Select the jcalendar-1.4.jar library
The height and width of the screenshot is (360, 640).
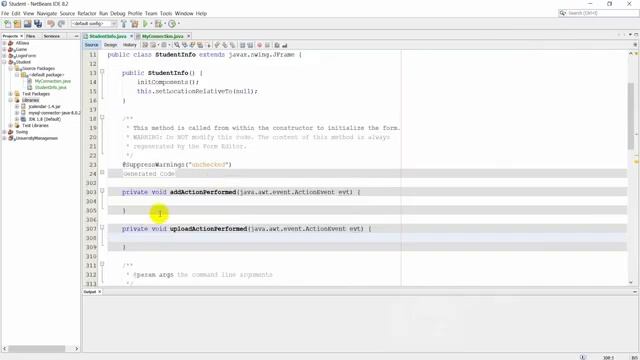[44, 107]
